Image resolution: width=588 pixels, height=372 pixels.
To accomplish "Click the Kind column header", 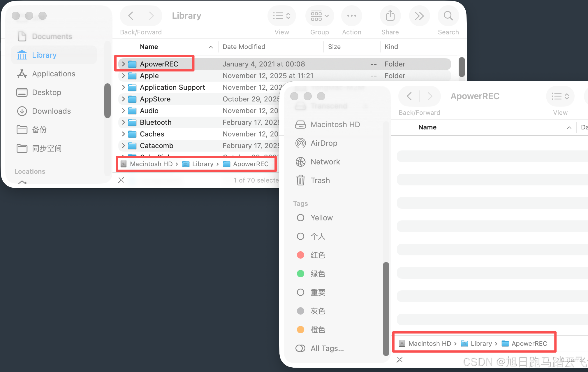I will (x=391, y=47).
